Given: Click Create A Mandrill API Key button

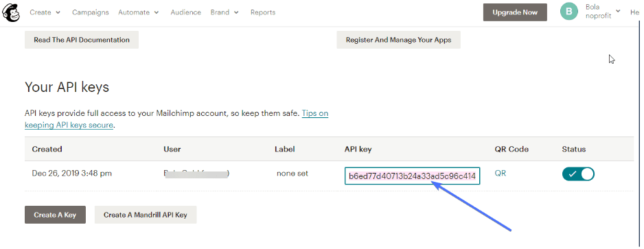Looking at the screenshot, I should point(146,215).
